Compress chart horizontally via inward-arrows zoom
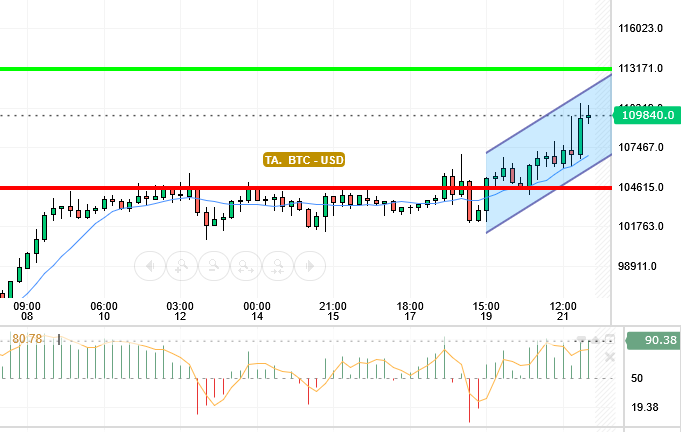681x432 pixels. coord(278,266)
